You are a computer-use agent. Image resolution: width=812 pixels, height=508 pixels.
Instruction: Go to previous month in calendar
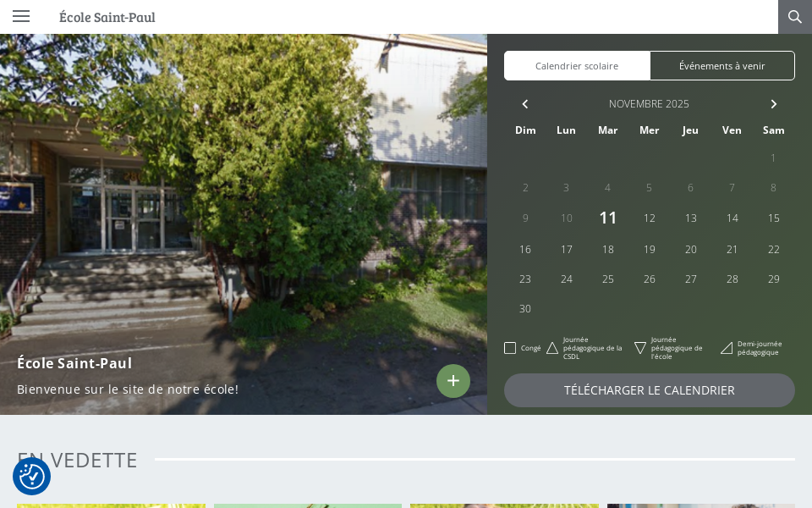tap(525, 104)
